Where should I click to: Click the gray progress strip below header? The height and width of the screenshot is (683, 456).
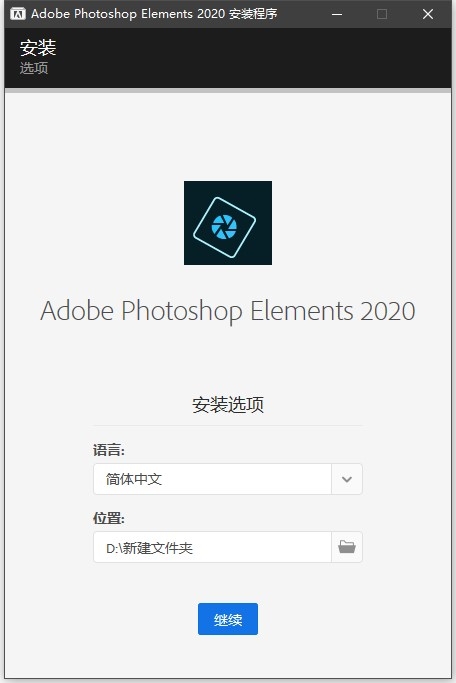click(x=228, y=90)
